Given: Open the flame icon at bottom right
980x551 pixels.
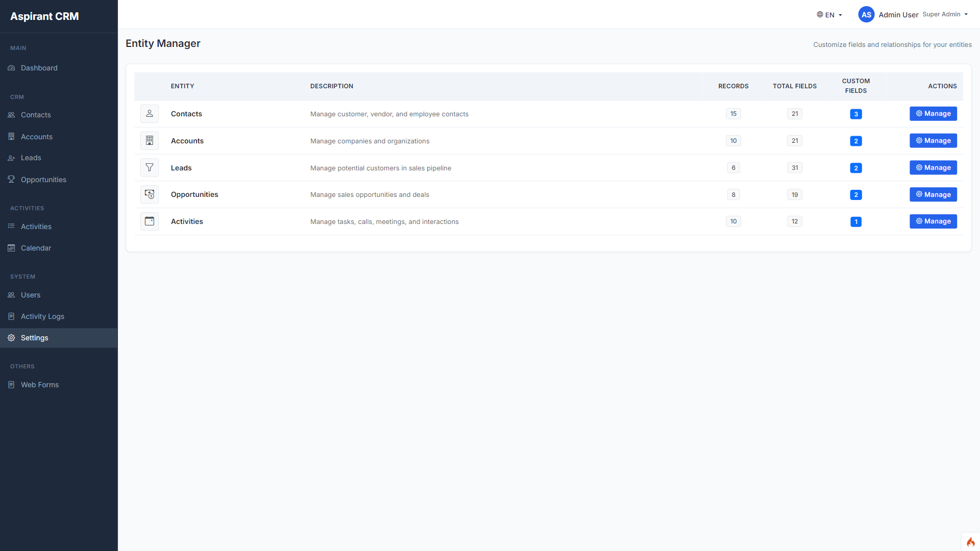Looking at the screenshot, I should point(970,542).
